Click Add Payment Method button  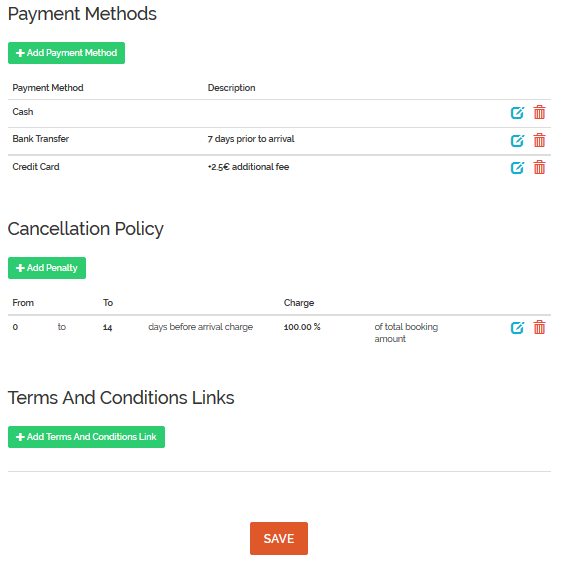click(66, 53)
